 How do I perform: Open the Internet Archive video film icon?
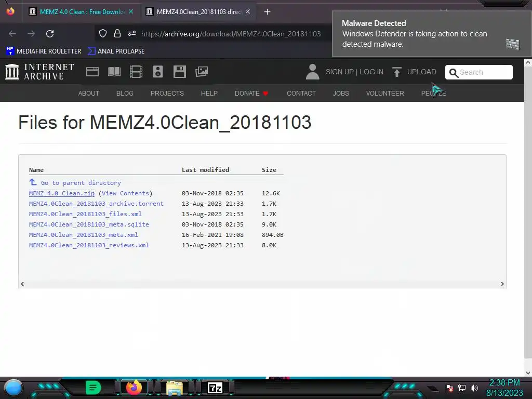pos(136,72)
